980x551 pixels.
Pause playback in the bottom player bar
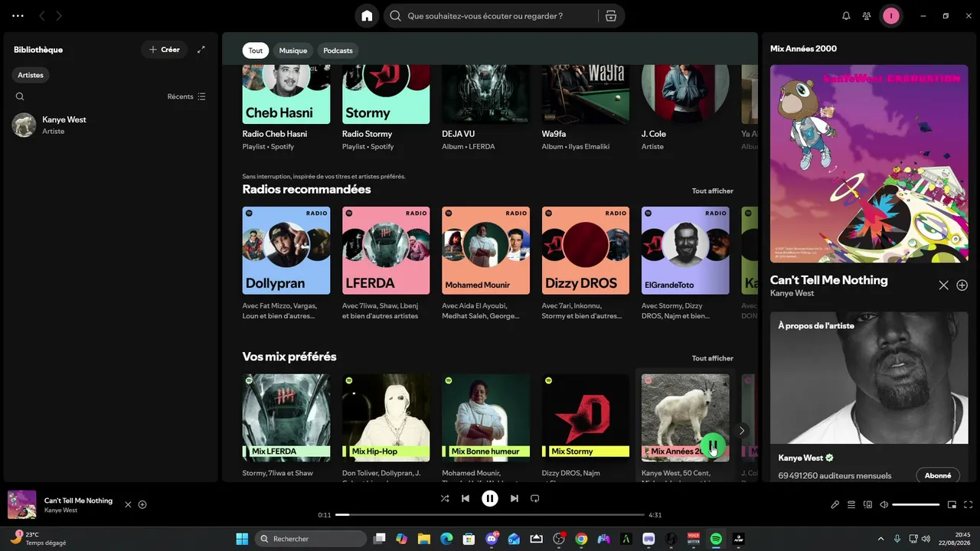coord(490,498)
